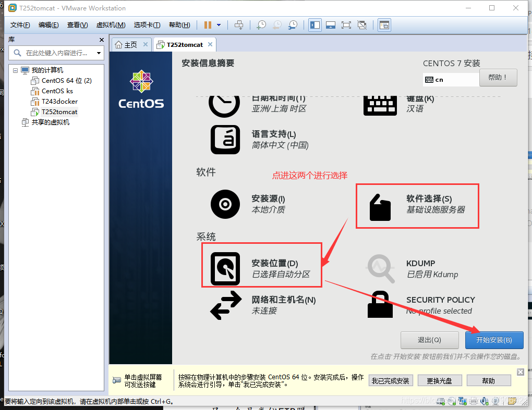Click the library search input field

click(56, 53)
